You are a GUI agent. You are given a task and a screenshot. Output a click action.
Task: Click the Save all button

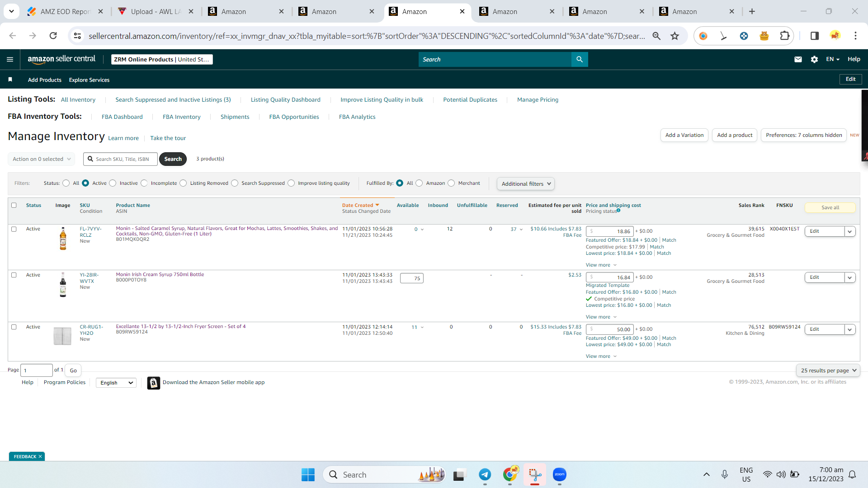[x=830, y=207]
